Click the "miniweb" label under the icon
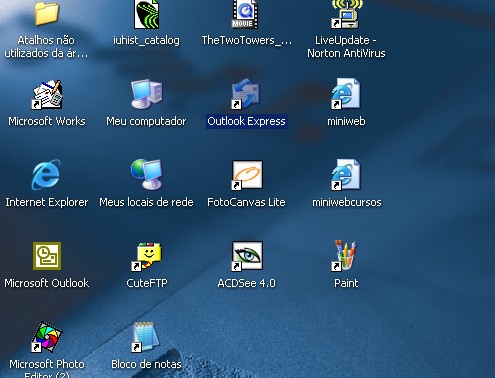495x378 pixels. click(346, 121)
